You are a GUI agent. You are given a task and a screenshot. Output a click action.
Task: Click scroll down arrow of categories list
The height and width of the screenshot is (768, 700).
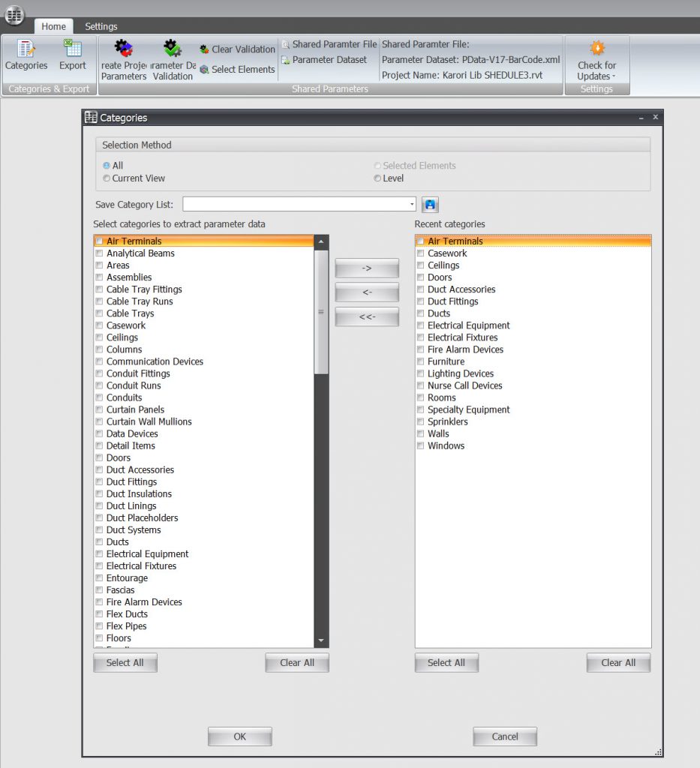321,640
